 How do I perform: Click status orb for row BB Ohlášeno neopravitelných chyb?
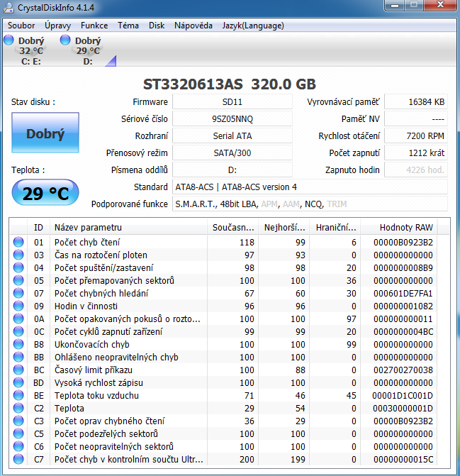[18, 357]
